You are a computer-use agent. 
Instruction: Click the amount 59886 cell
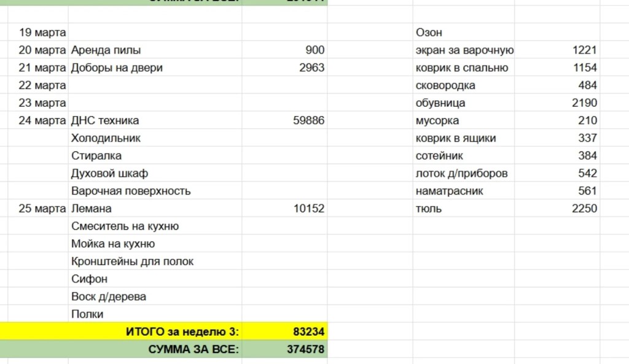309,120
